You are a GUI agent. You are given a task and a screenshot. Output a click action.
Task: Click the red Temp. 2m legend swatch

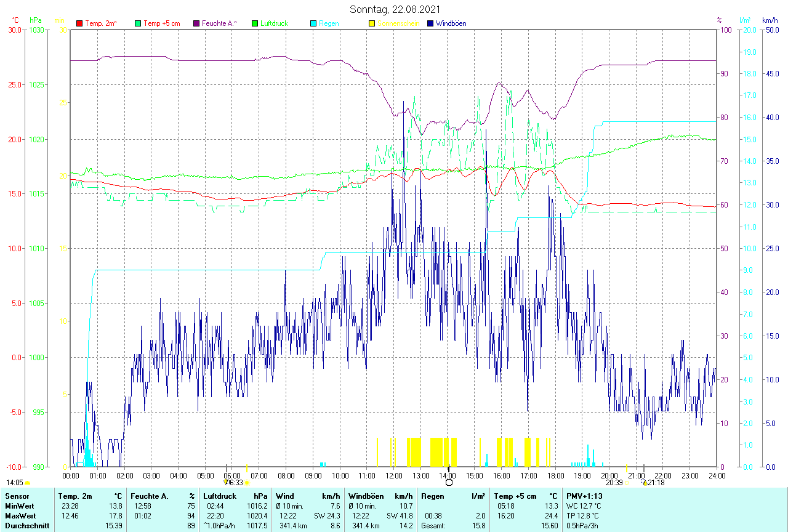tap(79, 23)
